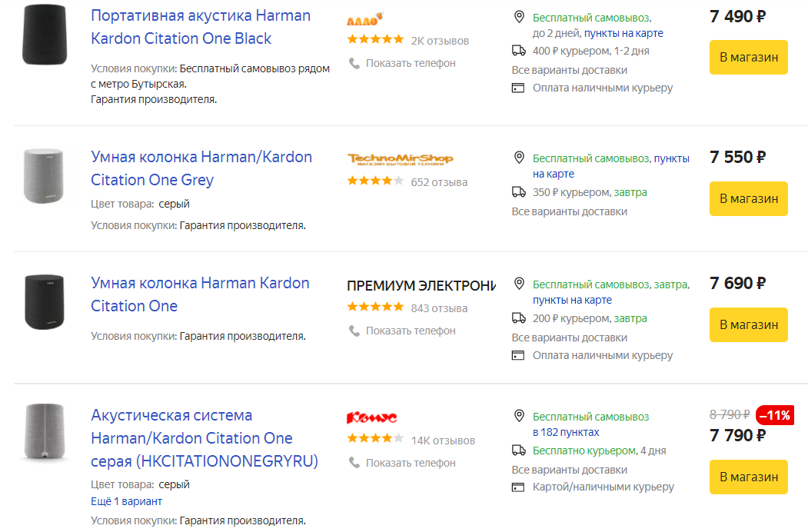This screenshot has width=808, height=532.
Task: Open the TechnoMirShop store logo
Action: [x=401, y=159]
